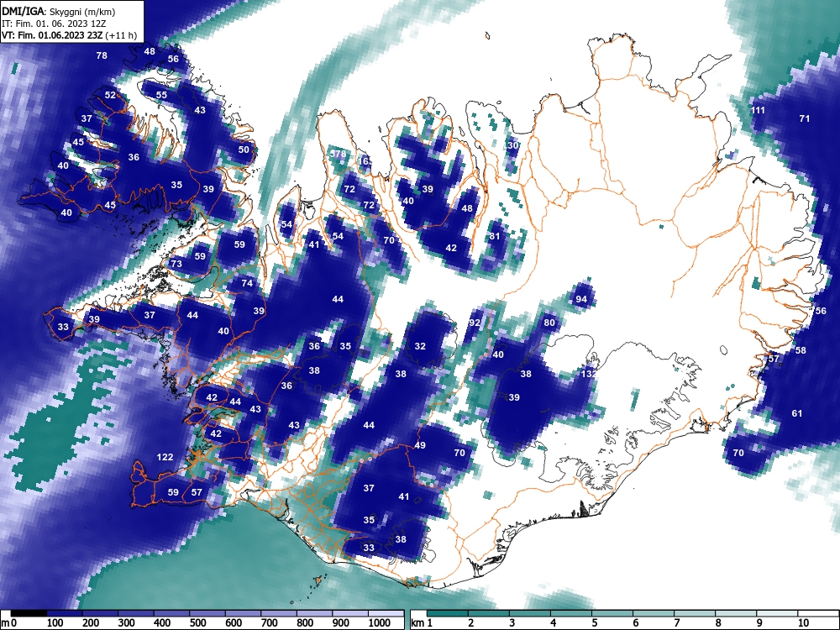Click the visibility value 32 on the map
The image size is (840, 630).
[x=420, y=346]
